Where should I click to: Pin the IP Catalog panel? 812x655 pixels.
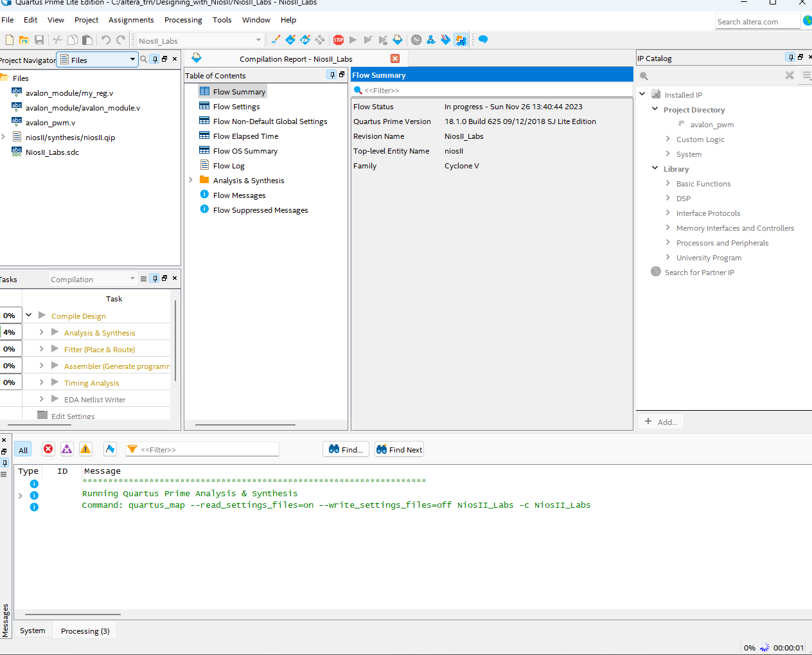(x=791, y=57)
